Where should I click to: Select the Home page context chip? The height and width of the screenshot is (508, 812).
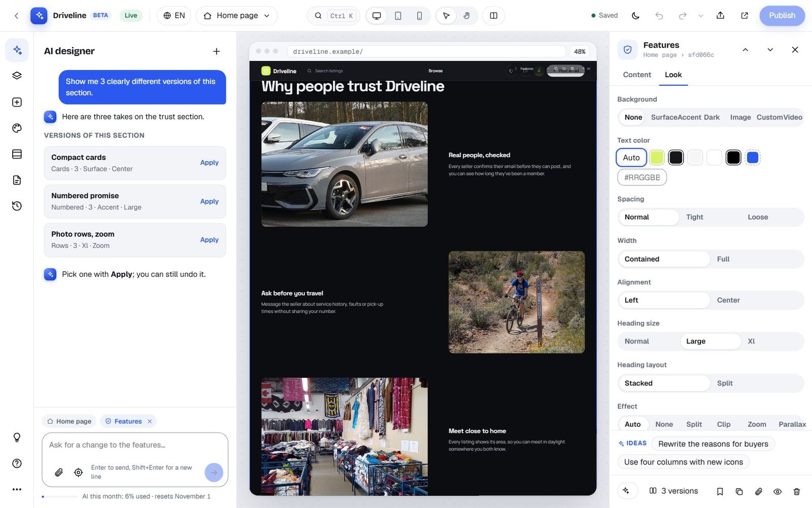[69, 421]
